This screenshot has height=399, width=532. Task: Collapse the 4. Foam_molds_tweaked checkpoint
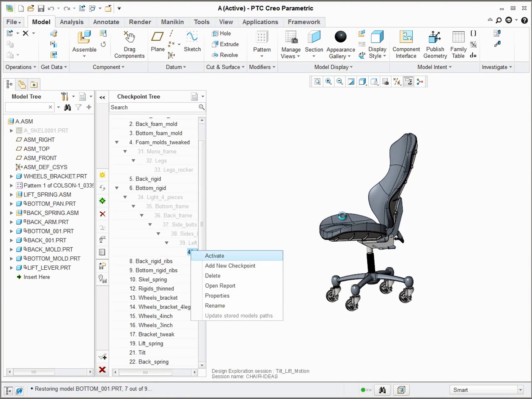(117, 142)
